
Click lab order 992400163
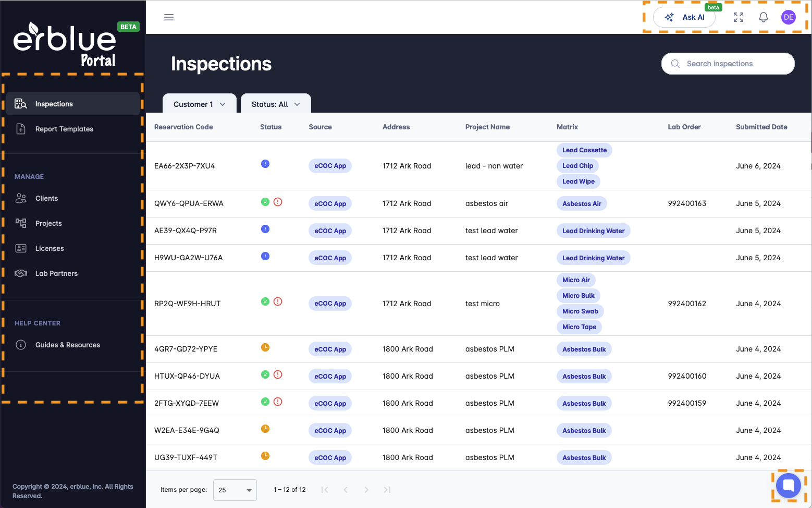(687, 203)
